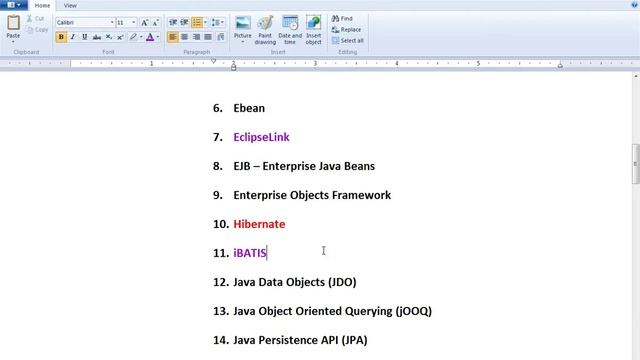The image size is (640, 360).
Task: Insert a Paint drawing
Action: pos(265,30)
